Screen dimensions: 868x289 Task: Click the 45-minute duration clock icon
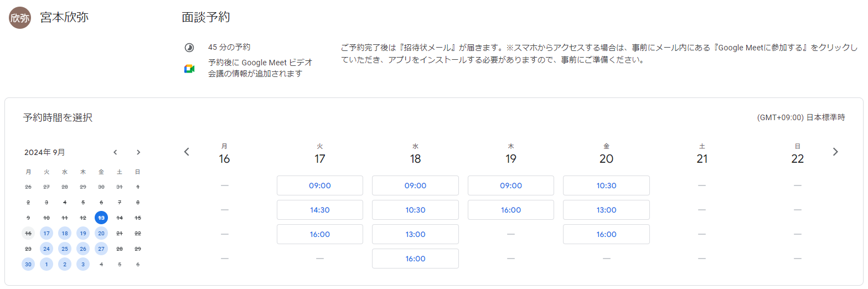189,48
